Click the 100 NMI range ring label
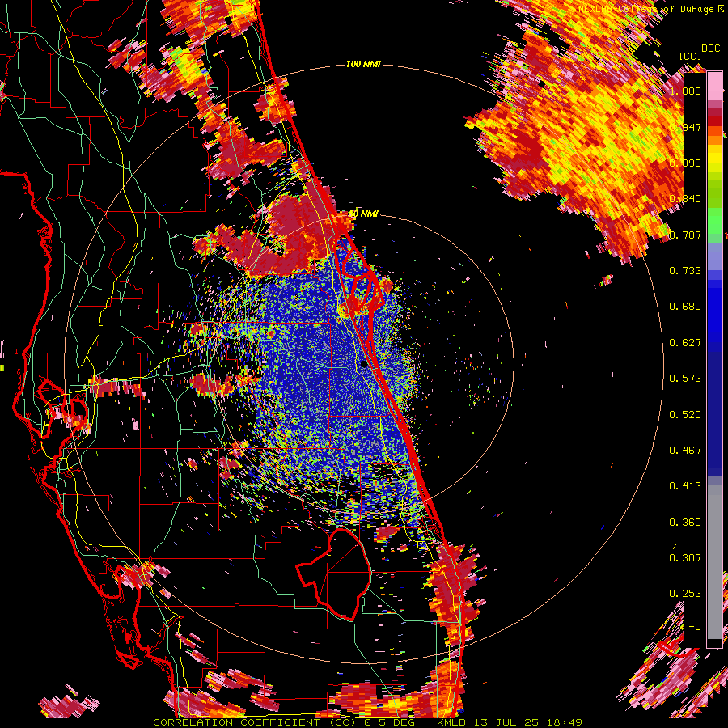The height and width of the screenshot is (728, 728). 363,64
